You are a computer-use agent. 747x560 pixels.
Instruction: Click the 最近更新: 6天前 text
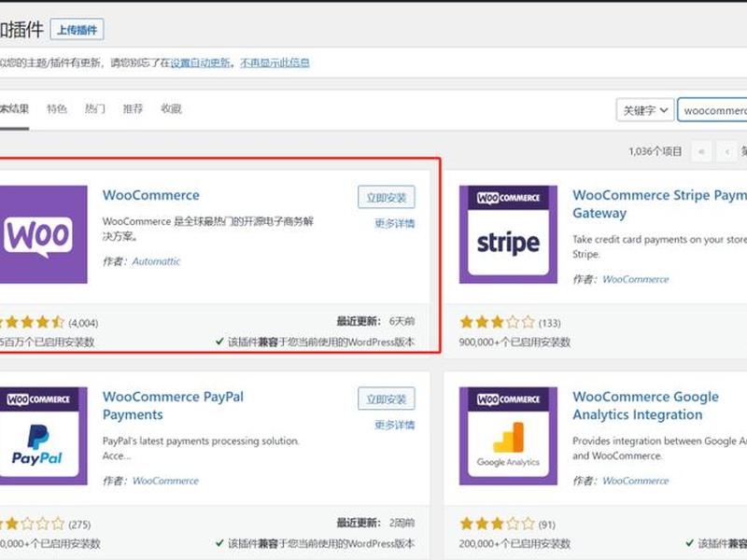(x=375, y=321)
